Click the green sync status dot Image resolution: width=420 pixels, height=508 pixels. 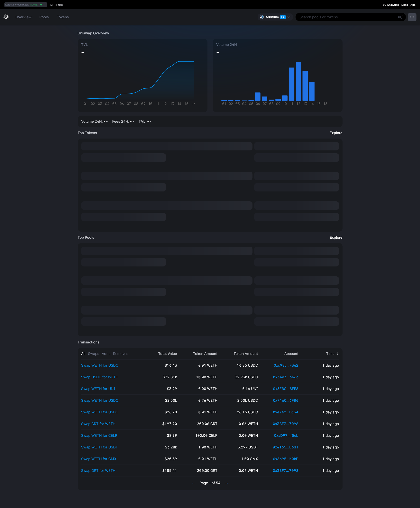(x=41, y=4)
